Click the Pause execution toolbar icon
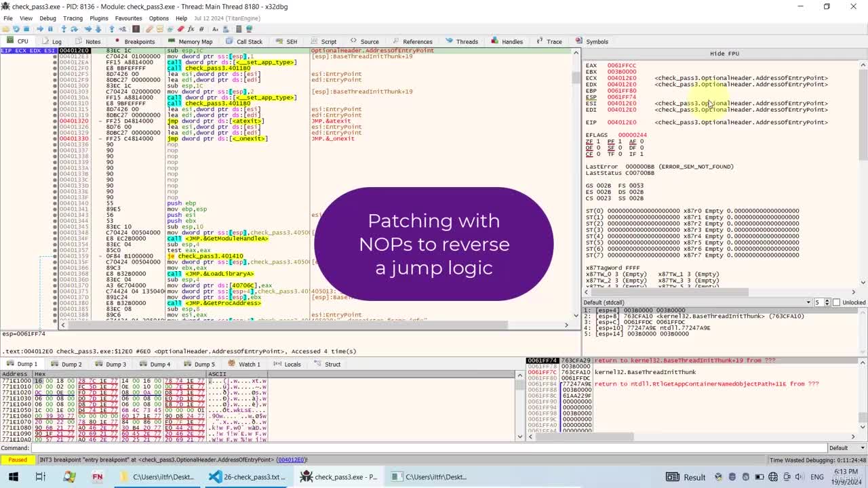This screenshot has height=488, width=868. (50, 29)
